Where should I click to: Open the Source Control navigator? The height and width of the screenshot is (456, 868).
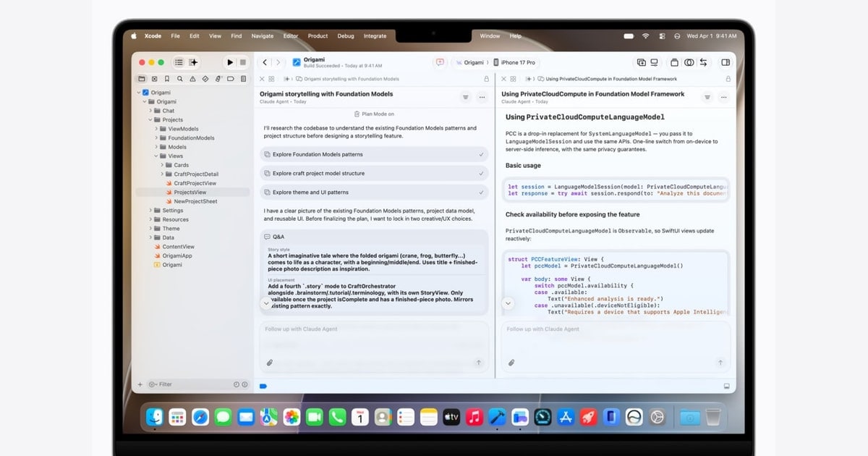coord(154,78)
